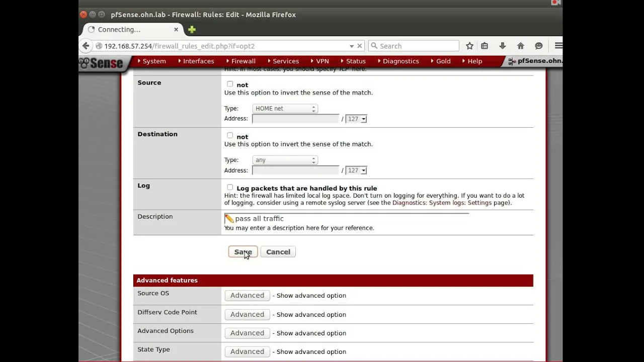This screenshot has height=362, width=644.
Task: Check the Destination not checkbox
Action: tap(230, 135)
